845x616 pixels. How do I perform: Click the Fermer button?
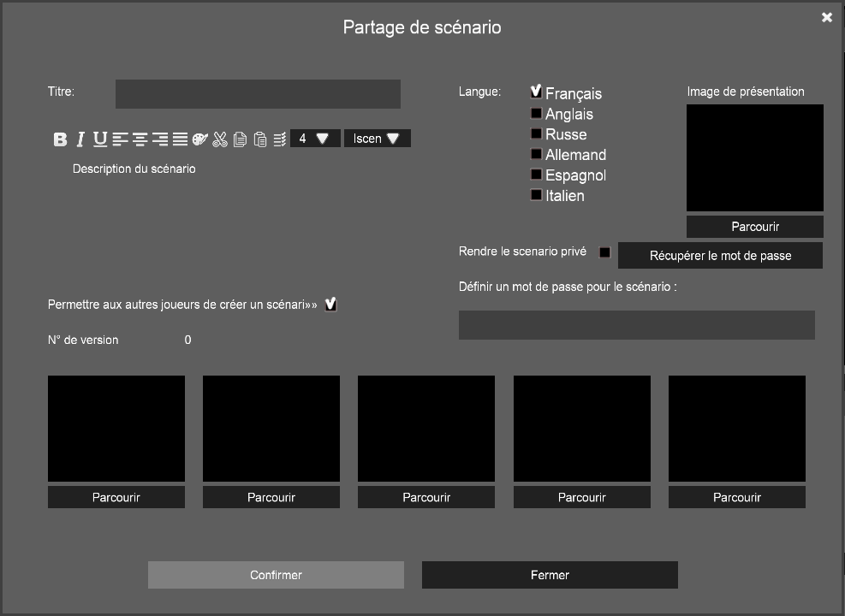coord(550,575)
